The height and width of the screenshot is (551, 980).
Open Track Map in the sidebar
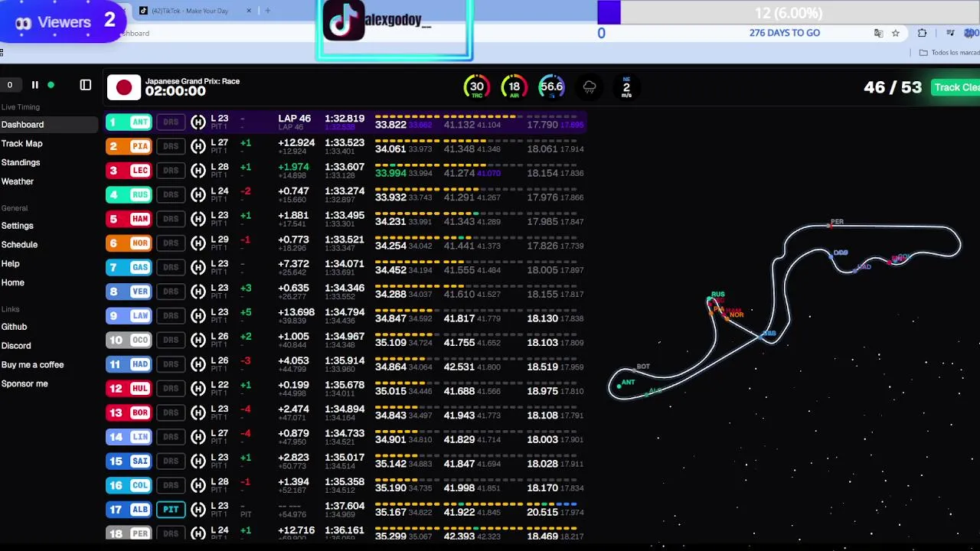(21, 144)
